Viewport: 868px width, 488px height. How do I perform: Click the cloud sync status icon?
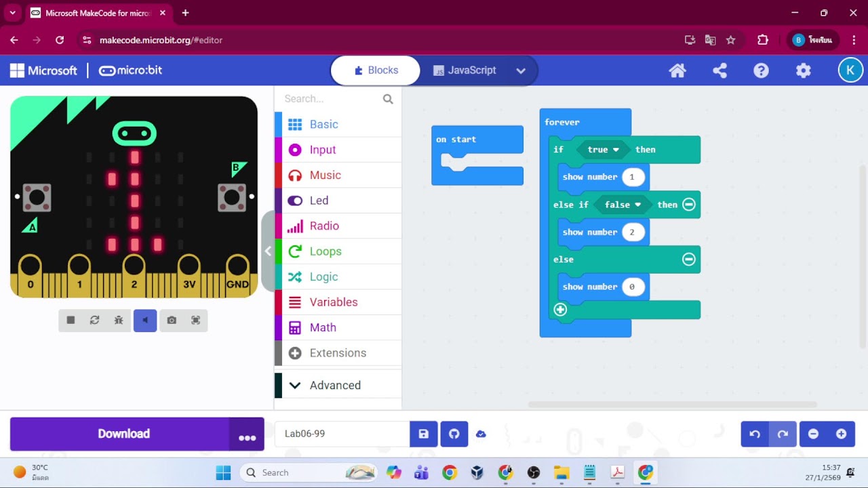pyautogui.click(x=481, y=434)
